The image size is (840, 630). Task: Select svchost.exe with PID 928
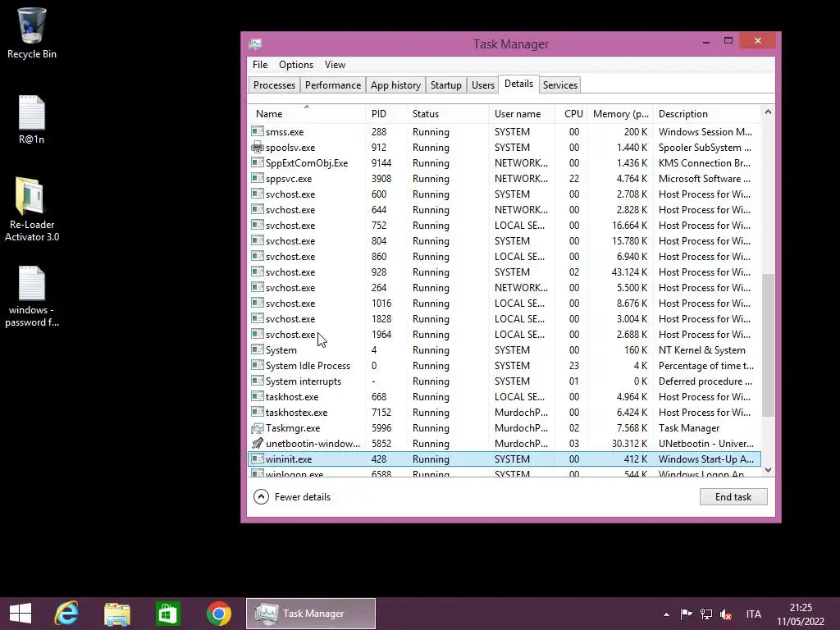coord(504,272)
